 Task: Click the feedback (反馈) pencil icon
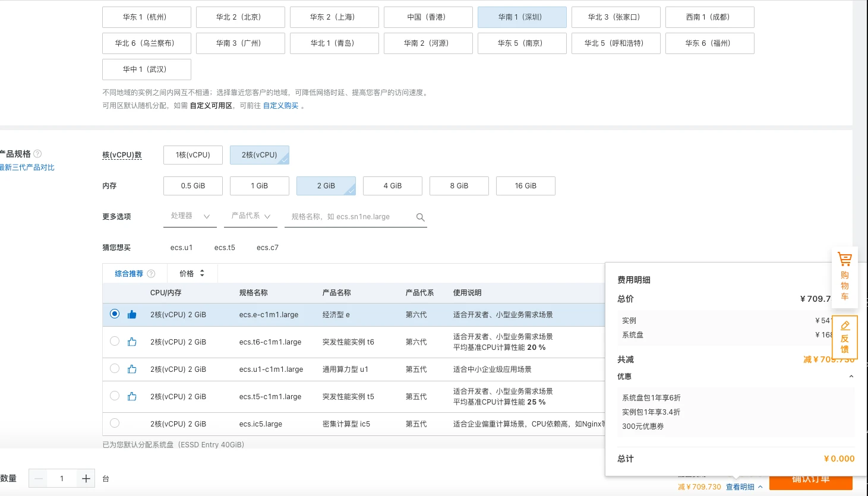[x=845, y=326]
